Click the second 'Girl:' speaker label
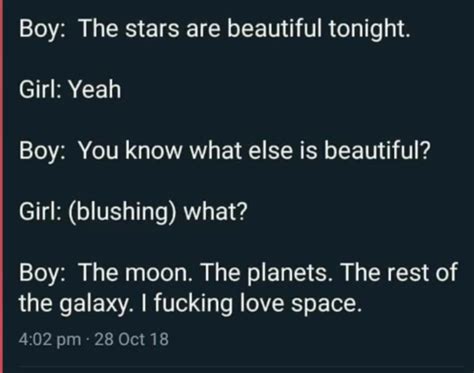Screen dimensions: 474x373 point(40,212)
